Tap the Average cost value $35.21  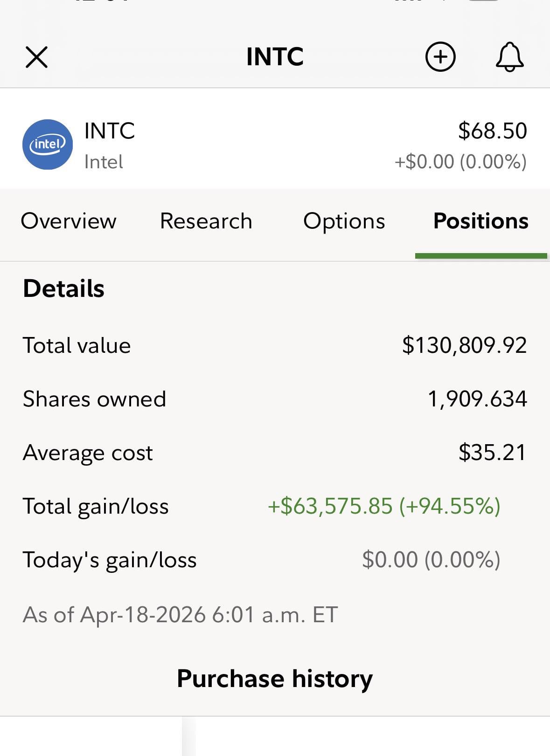[492, 453]
